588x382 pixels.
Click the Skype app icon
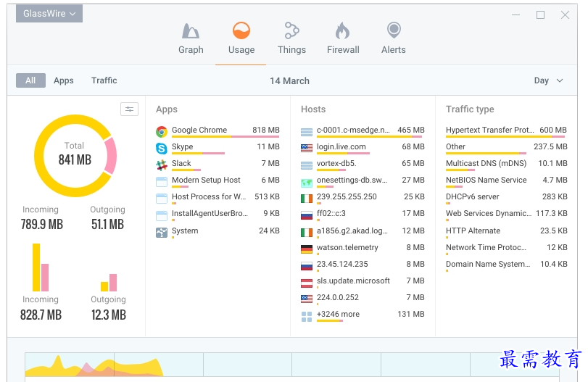click(162, 149)
